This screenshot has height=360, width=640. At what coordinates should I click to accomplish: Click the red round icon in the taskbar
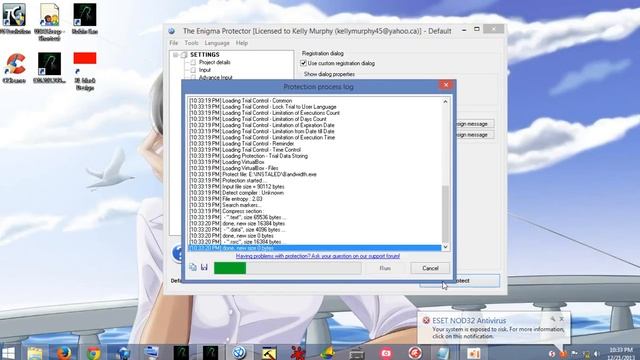[415, 353]
